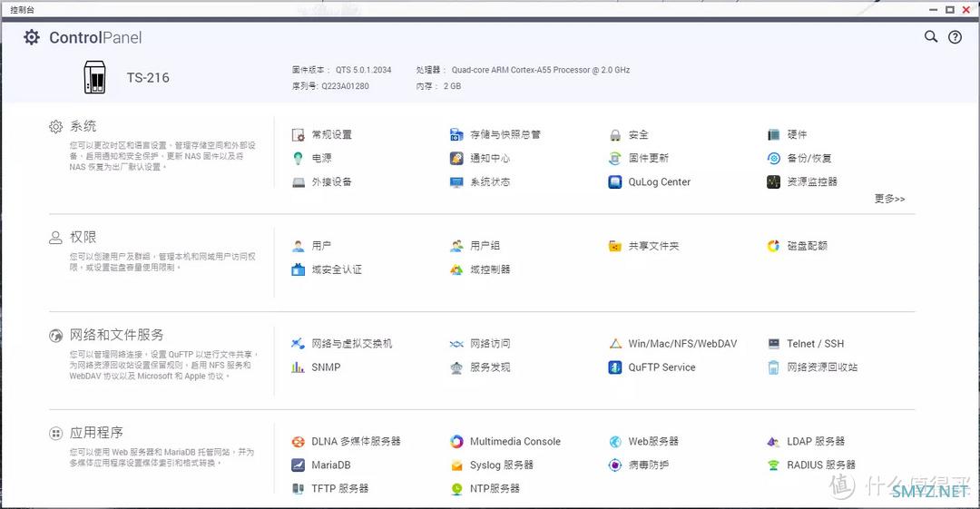Click the Quad-core ARM Cortex-A55 processor text
Image resolution: width=980 pixels, height=509 pixels.
point(541,70)
